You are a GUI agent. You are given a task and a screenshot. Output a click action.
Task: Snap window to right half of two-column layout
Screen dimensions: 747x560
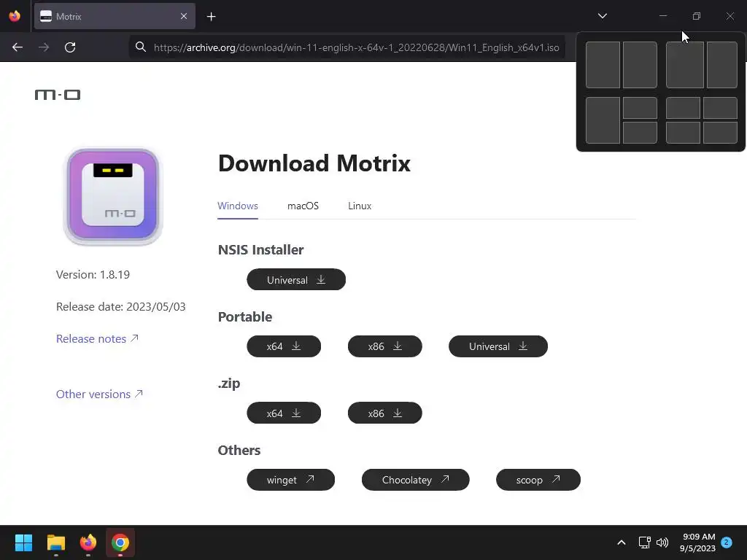click(x=640, y=65)
